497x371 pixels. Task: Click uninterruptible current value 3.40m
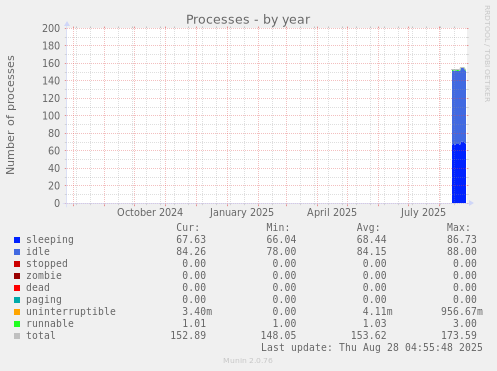click(x=197, y=311)
